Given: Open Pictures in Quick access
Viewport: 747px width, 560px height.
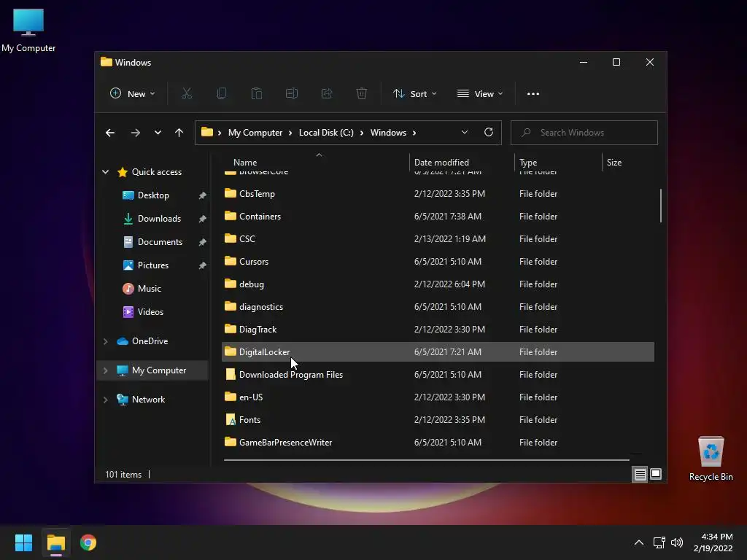Looking at the screenshot, I should (x=153, y=265).
